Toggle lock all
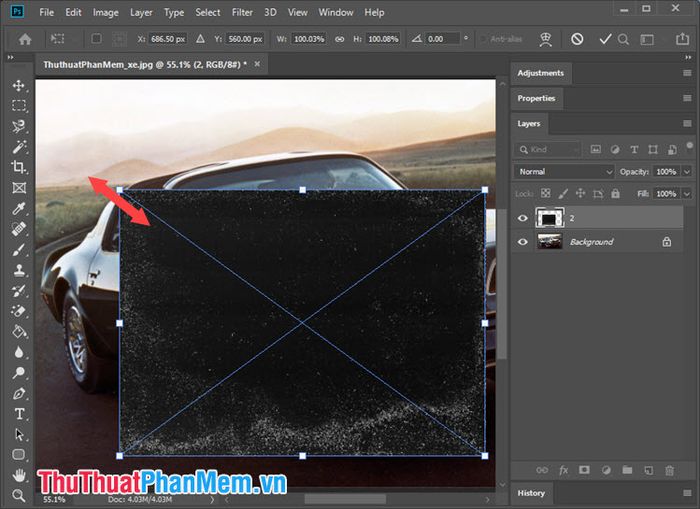700x509 pixels. click(x=615, y=193)
